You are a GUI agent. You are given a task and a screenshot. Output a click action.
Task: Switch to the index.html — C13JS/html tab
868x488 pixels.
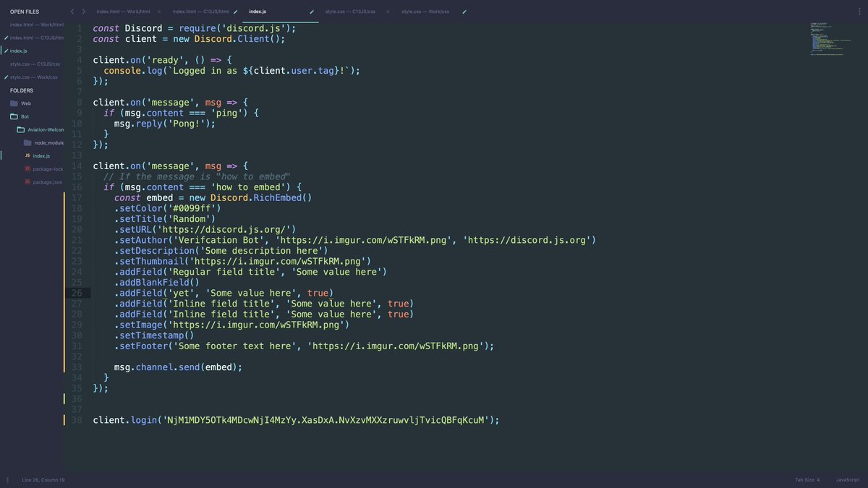(x=201, y=12)
